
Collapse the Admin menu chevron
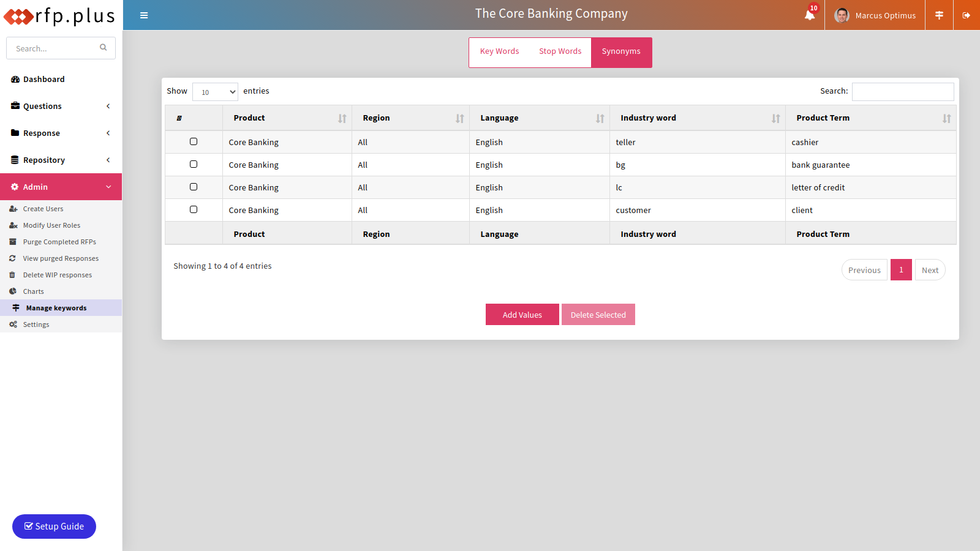(108, 187)
